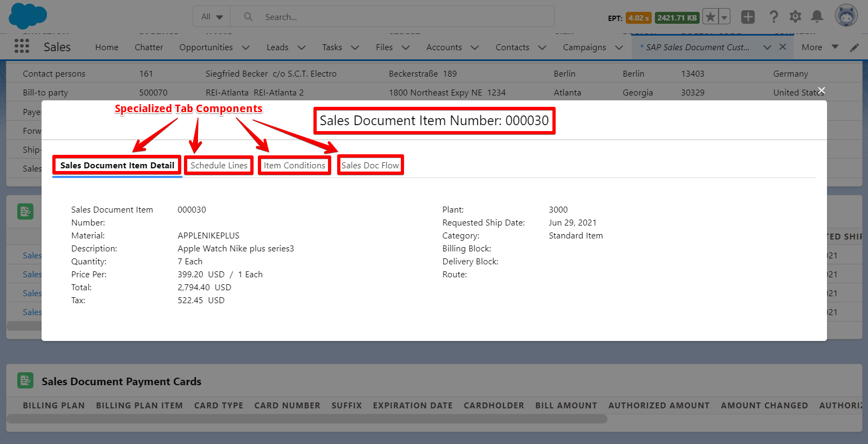Screen dimensions: 868x444
Task: Open the help question mark icon
Action: click(x=774, y=17)
